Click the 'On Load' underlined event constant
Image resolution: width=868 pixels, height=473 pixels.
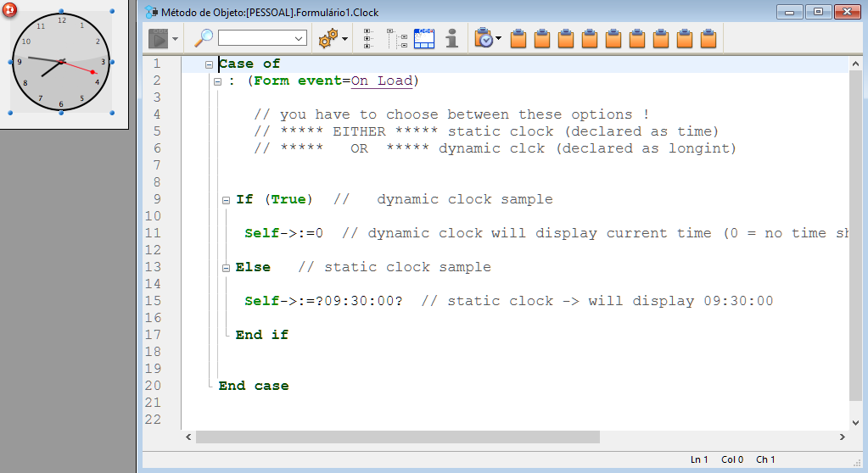point(382,81)
